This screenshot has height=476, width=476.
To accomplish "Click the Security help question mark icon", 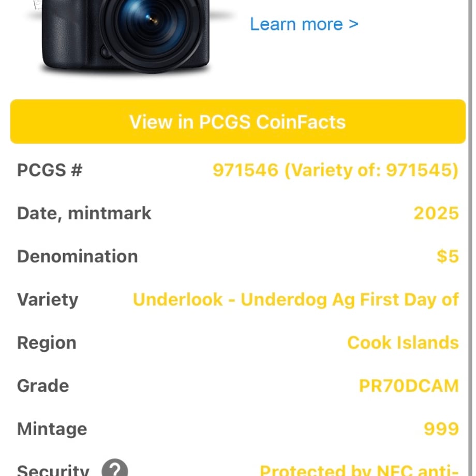I will (x=115, y=468).
